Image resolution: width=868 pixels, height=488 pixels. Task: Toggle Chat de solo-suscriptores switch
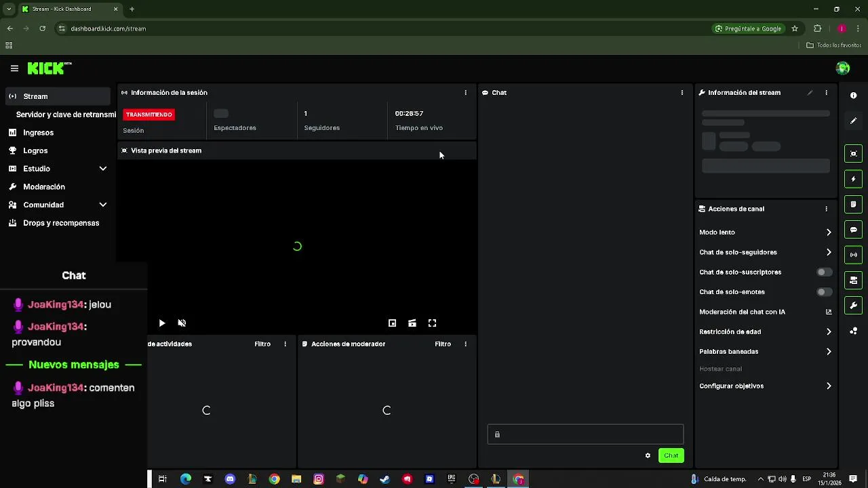click(824, 272)
